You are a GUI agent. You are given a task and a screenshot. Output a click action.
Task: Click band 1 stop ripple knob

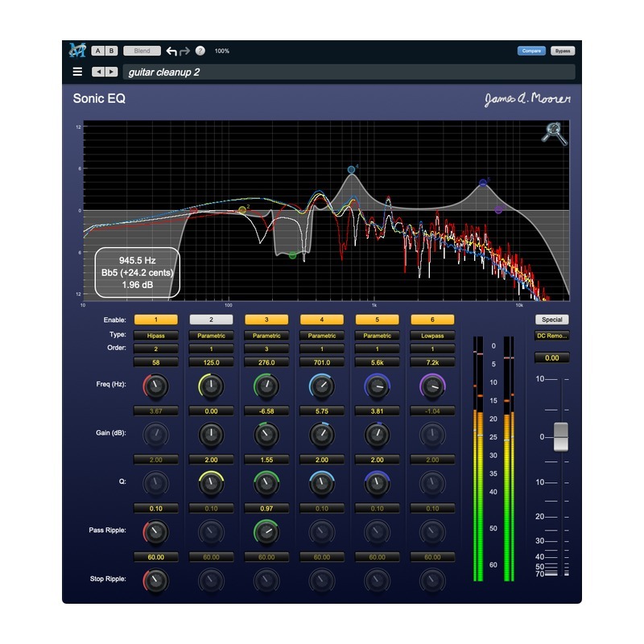pyautogui.click(x=155, y=580)
